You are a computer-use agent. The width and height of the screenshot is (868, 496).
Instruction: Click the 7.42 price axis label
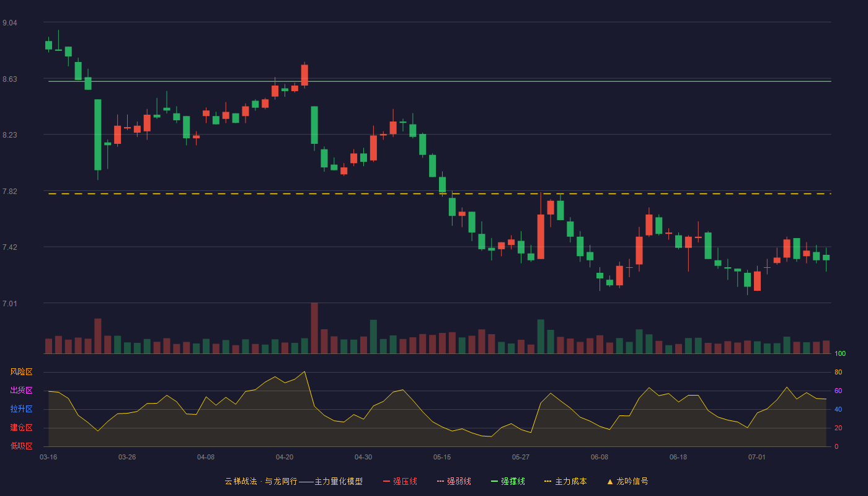pos(10,247)
